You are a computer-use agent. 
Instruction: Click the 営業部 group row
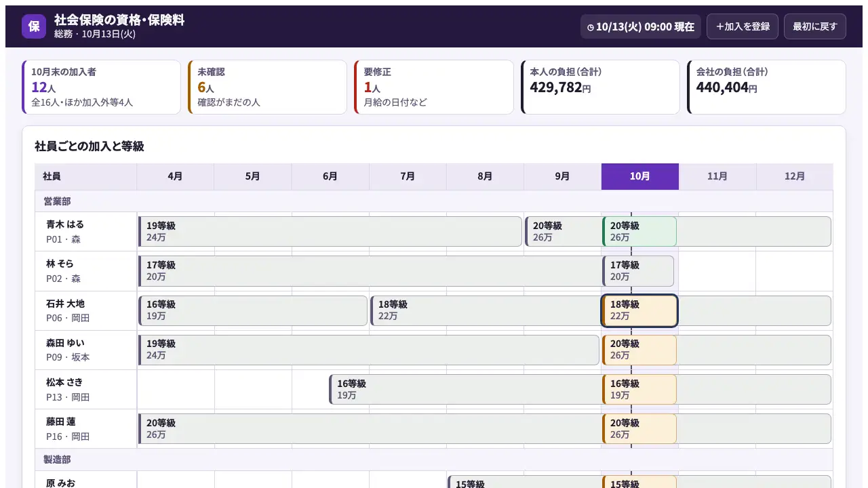coord(434,201)
